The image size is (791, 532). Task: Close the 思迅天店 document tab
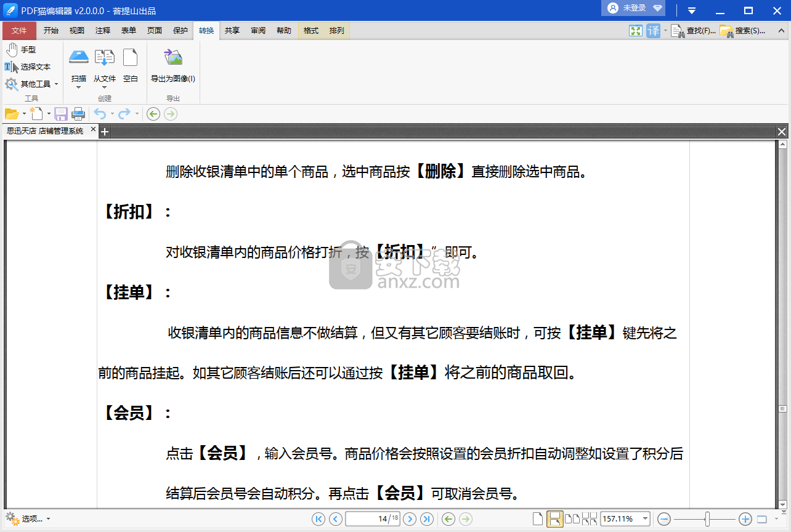click(x=94, y=130)
